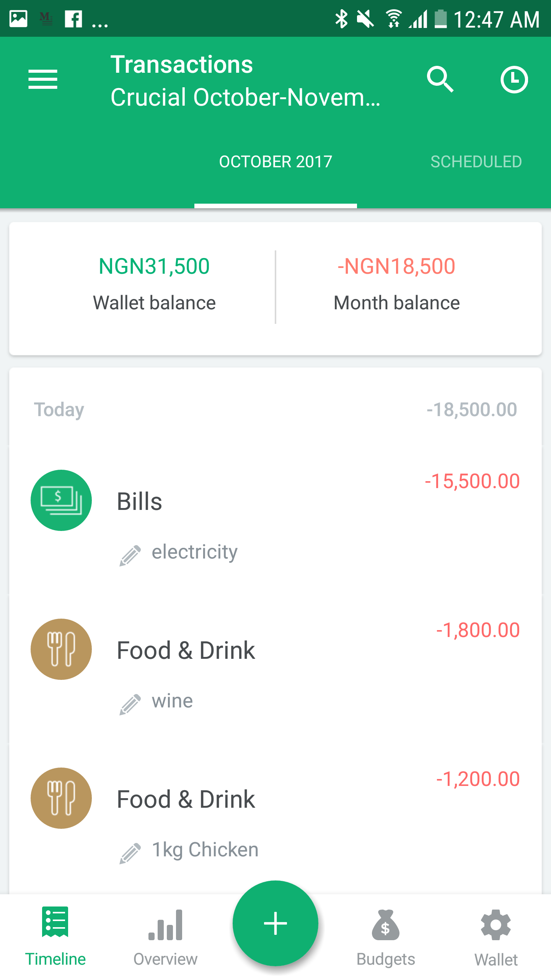Open the clock history icon
The height and width of the screenshot is (980, 551).
(x=514, y=79)
